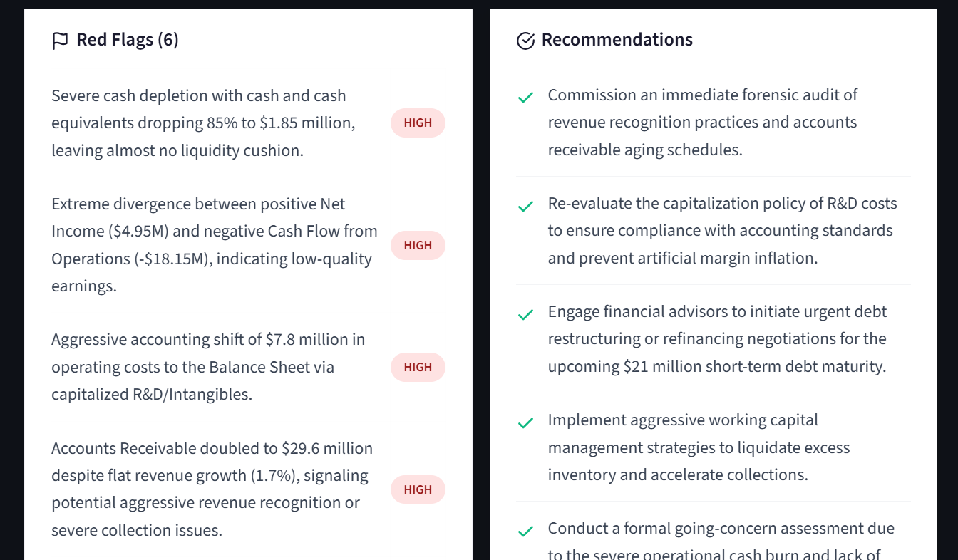Click the green checkmark beside R&D capitalization policy item
Viewport: 958px width, 560px height.
525,207
